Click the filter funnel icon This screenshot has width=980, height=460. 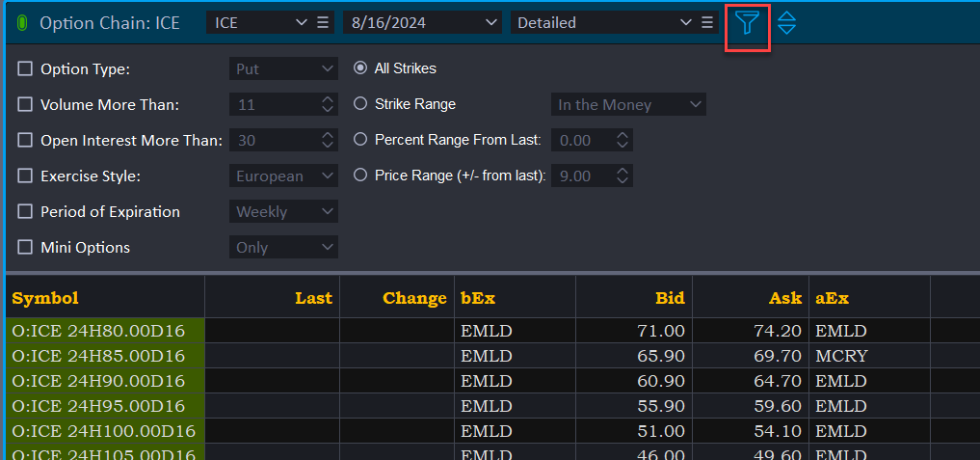click(747, 22)
